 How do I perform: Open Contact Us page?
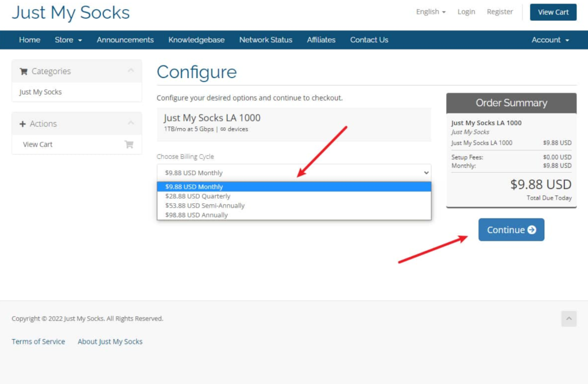pos(369,40)
